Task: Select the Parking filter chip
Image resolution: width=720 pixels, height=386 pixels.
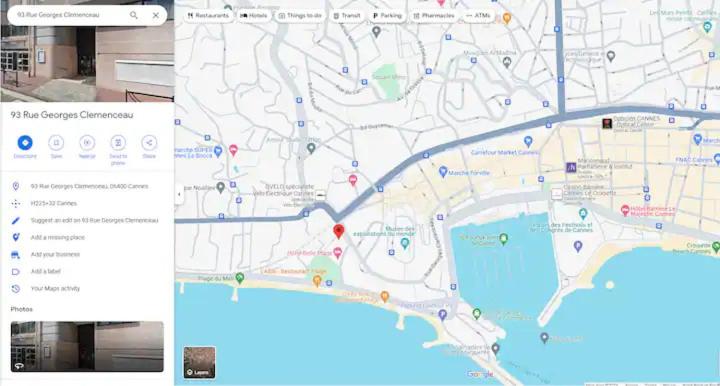Action: [387, 16]
